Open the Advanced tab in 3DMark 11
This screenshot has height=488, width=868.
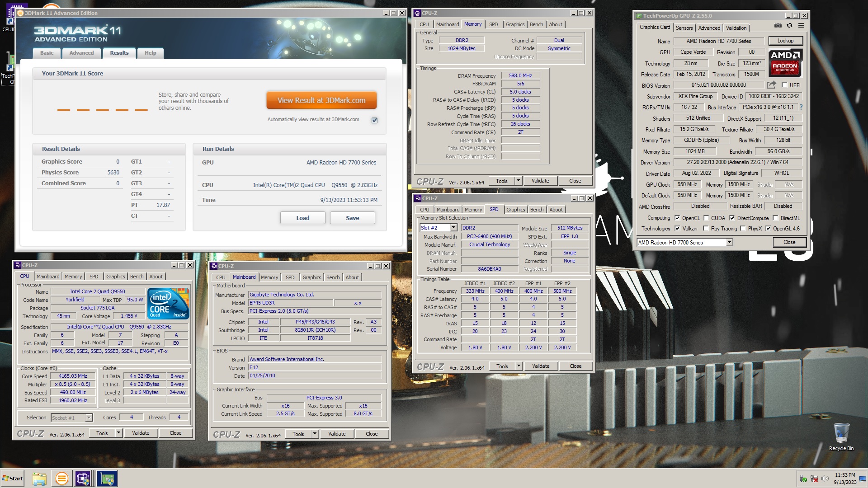point(81,53)
